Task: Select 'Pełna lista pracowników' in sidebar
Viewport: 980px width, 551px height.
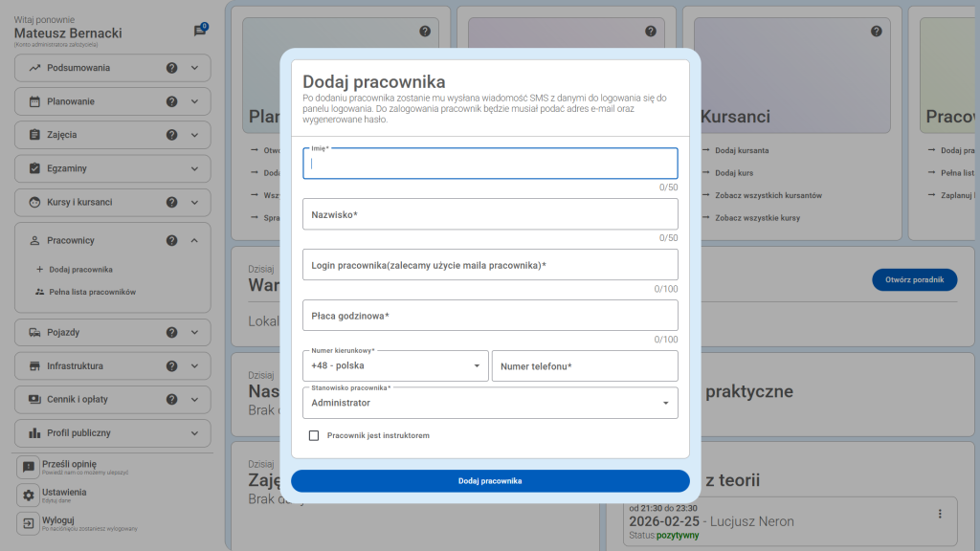Action: 92,292
